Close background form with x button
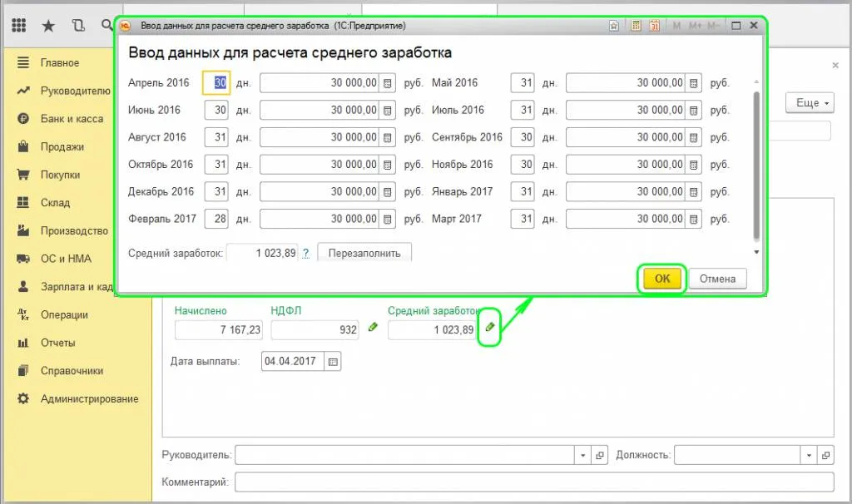Image resolution: width=852 pixels, height=504 pixels. 835,65
